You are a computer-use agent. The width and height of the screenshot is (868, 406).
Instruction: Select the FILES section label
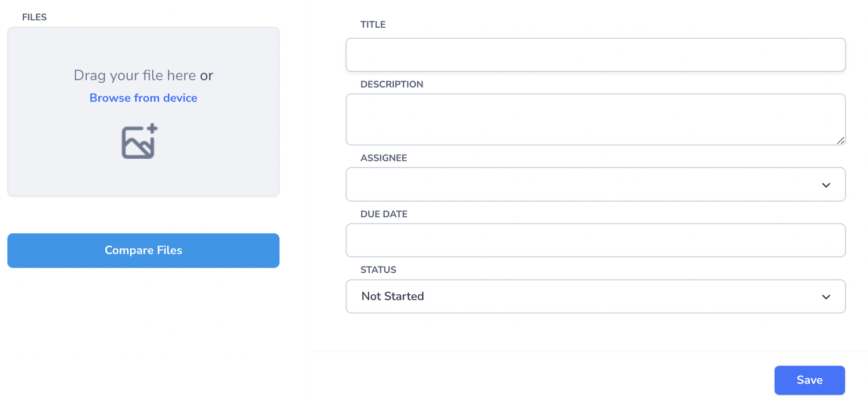coord(34,17)
